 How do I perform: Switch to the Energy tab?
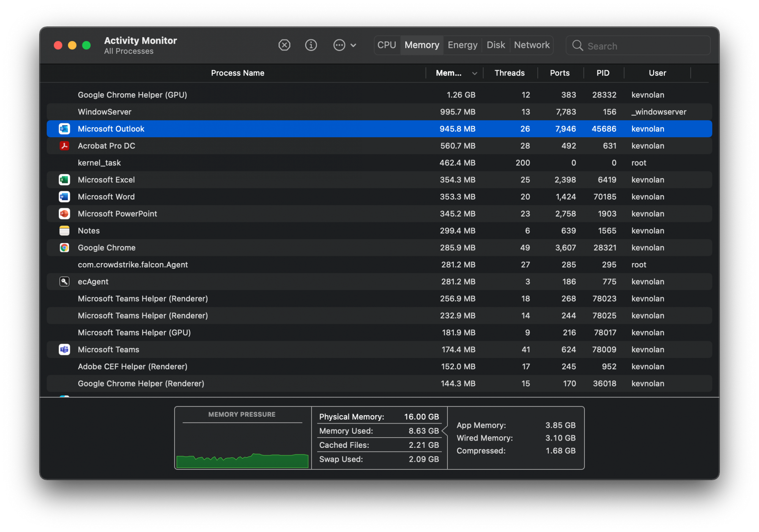pos(462,45)
